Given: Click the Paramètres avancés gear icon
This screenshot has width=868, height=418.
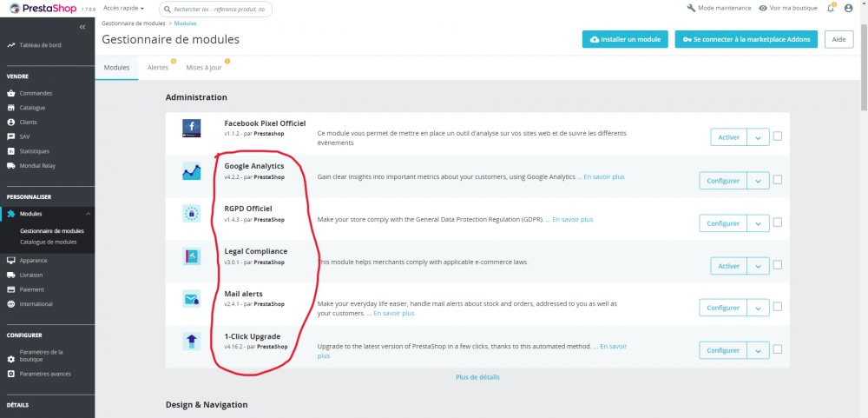Looking at the screenshot, I should (x=11, y=374).
